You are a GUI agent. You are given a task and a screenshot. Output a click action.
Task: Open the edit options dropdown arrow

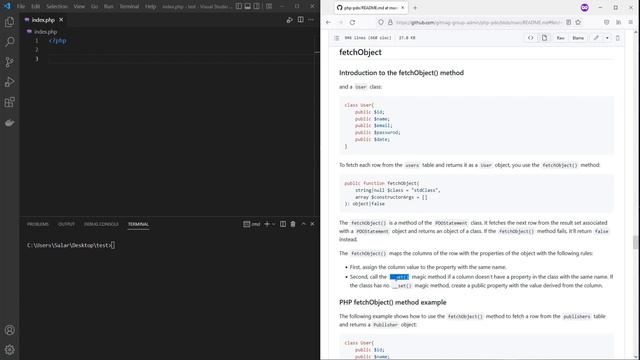tap(607, 38)
